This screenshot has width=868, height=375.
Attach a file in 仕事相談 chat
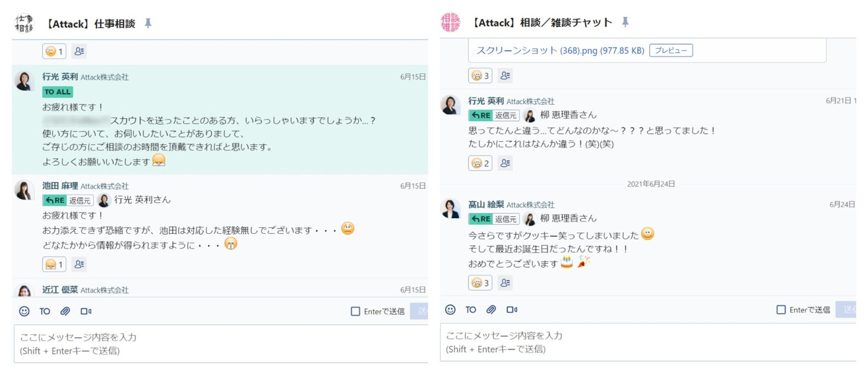[65, 311]
